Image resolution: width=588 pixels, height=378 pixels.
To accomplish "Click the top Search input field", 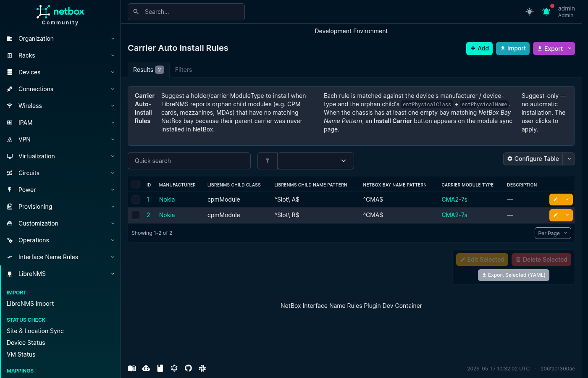I will click(186, 12).
